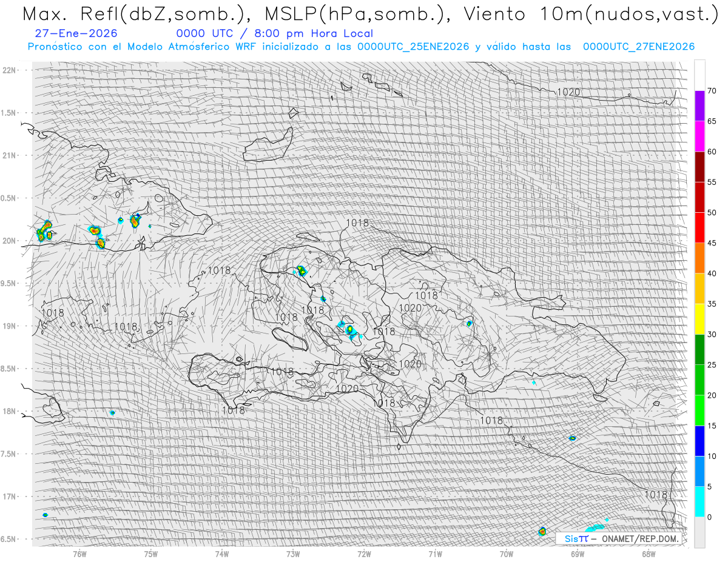Click the colorbar label 35
This screenshot has height=562, width=728.
coord(712,304)
